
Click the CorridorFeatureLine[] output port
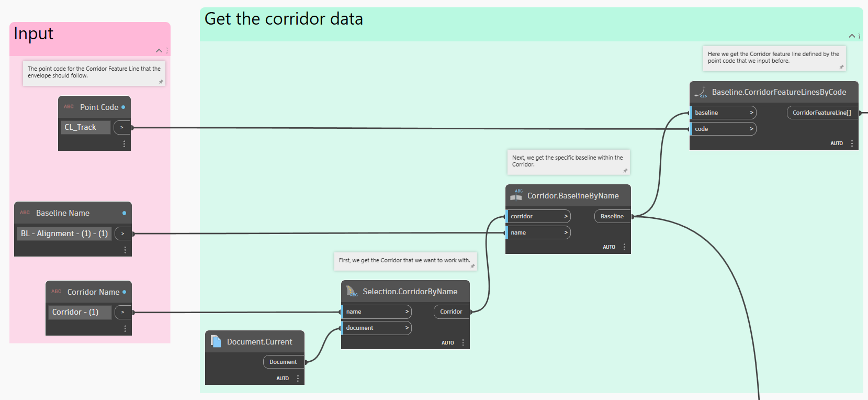coord(821,113)
